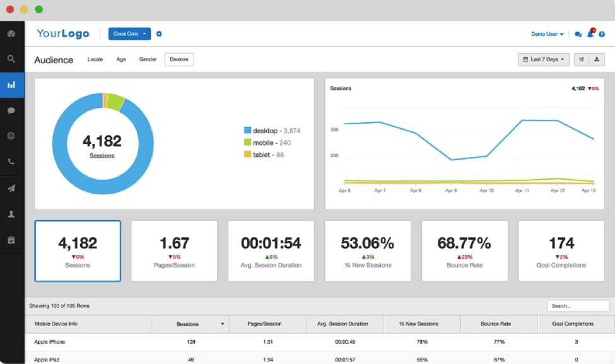The width and height of the screenshot is (615, 364).
Task: Open the Gender audience tab
Action: pyautogui.click(x=148, y=59)
